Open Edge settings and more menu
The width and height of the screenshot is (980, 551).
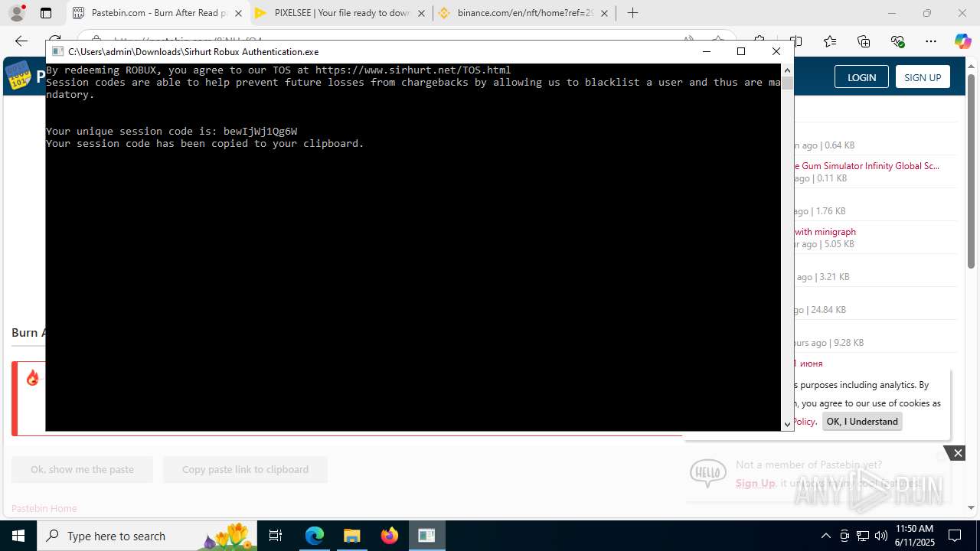click(931, 41)
